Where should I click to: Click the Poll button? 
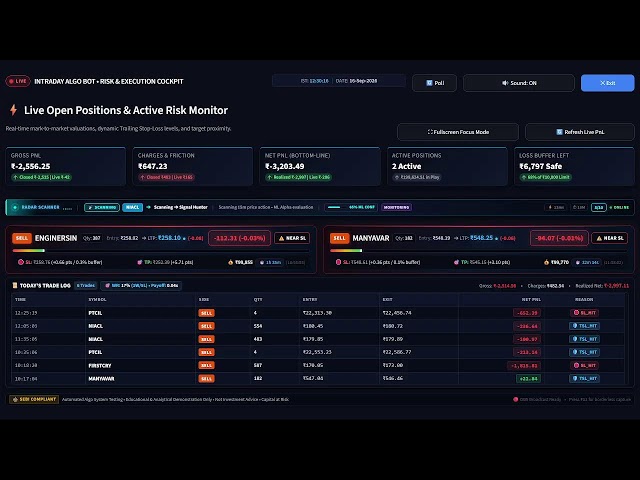pos(434,83)
